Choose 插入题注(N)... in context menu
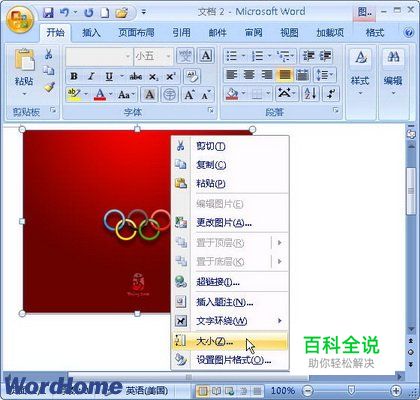 (230, 302)
